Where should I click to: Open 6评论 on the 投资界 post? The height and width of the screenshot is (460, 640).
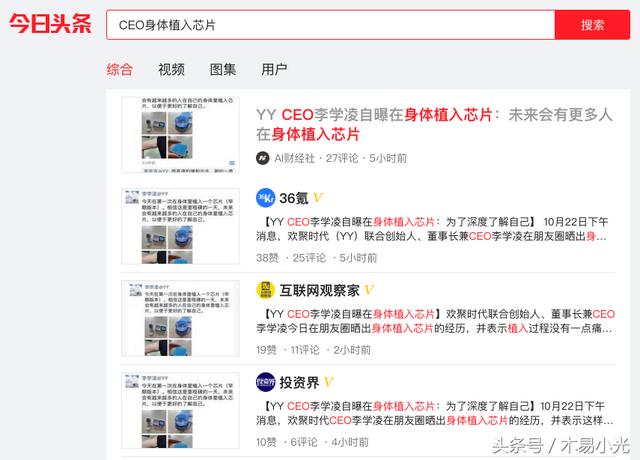coord(304,442)
